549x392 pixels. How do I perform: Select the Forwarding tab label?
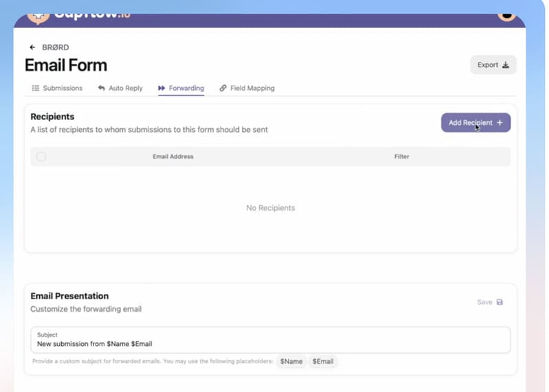[x=186, y=89]
